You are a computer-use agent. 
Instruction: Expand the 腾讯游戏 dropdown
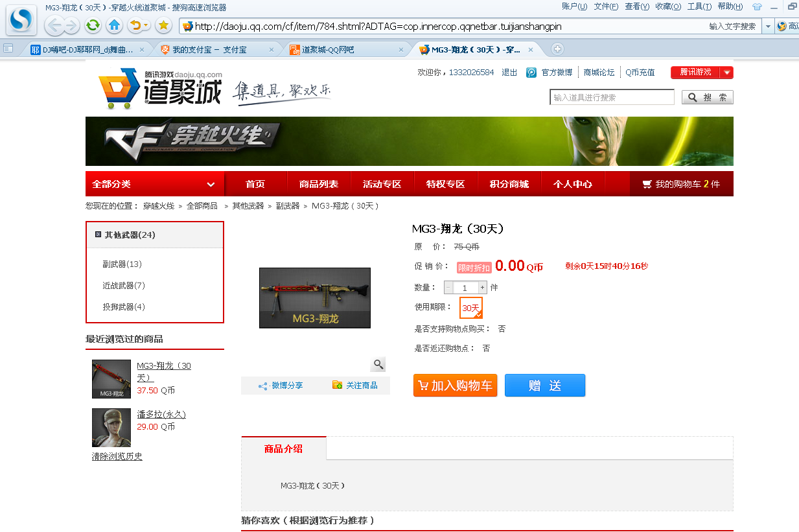pyautogui.click(x=727, y=73)
